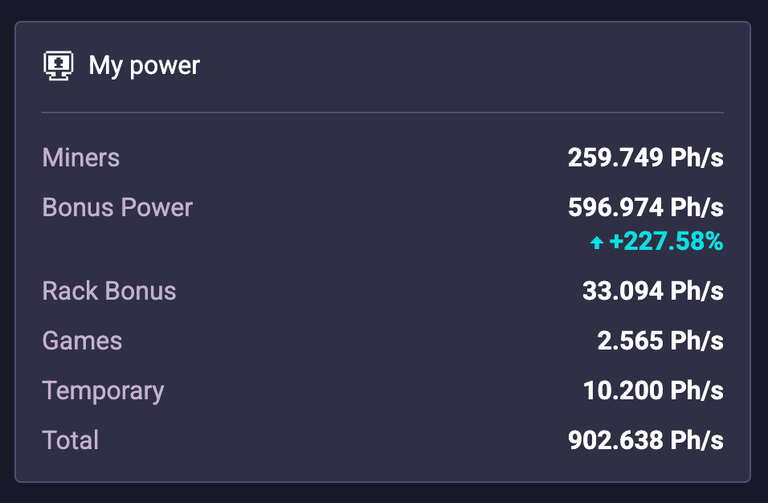Viewport: 768px width, 503px height.
Task: Click empty space in Bonus Power row
Action: pos(380,207)
